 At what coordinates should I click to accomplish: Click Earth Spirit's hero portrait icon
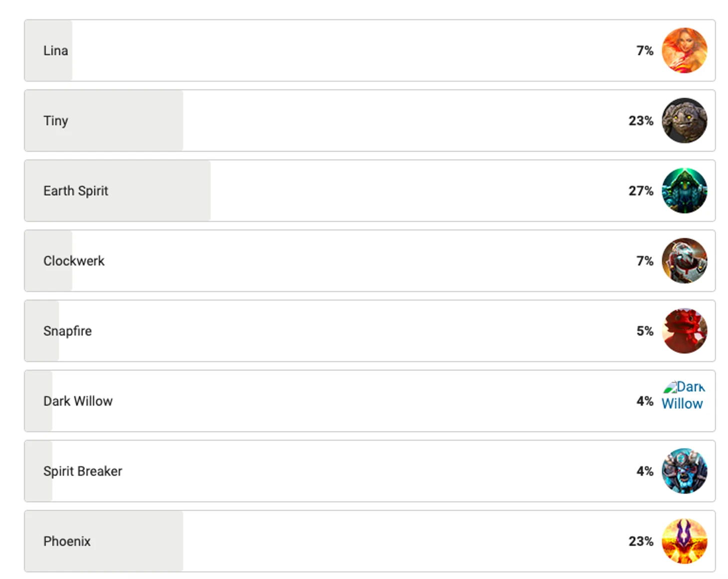684,191
